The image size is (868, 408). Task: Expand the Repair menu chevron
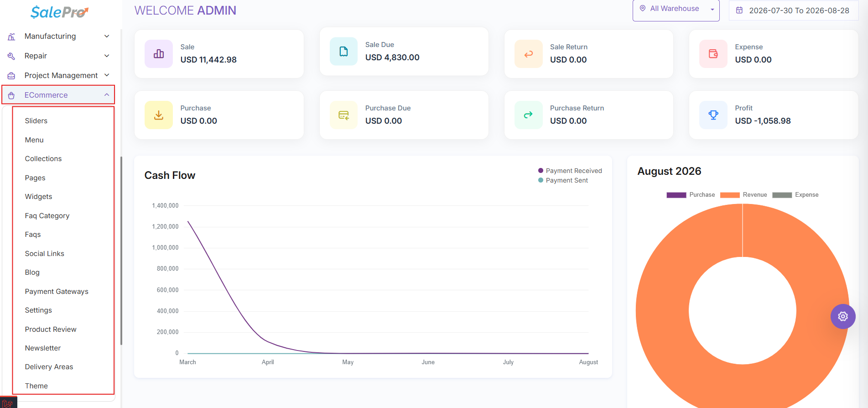coord(107,56)
